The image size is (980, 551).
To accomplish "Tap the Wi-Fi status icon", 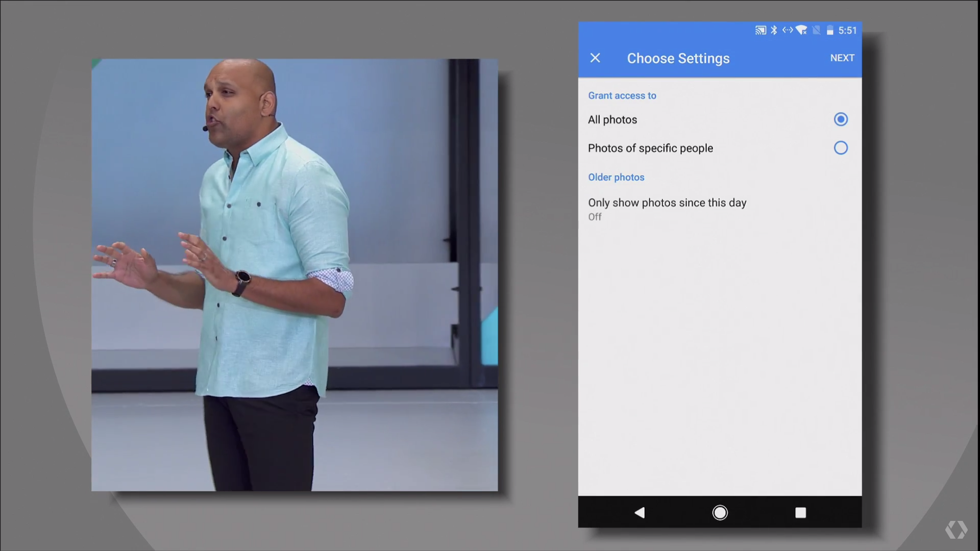I will pyautogui.click(x=801, y=31).
